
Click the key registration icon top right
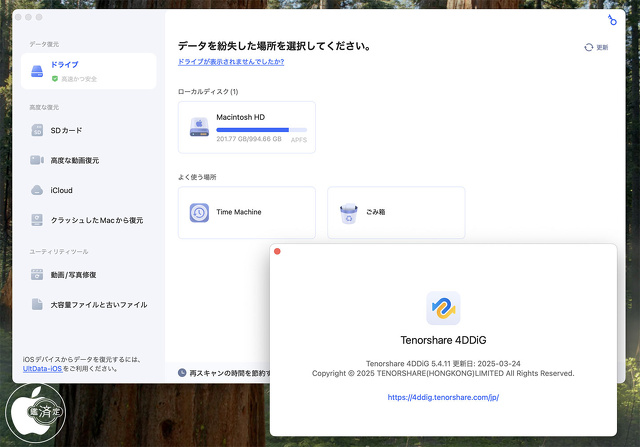click(612, 20)
